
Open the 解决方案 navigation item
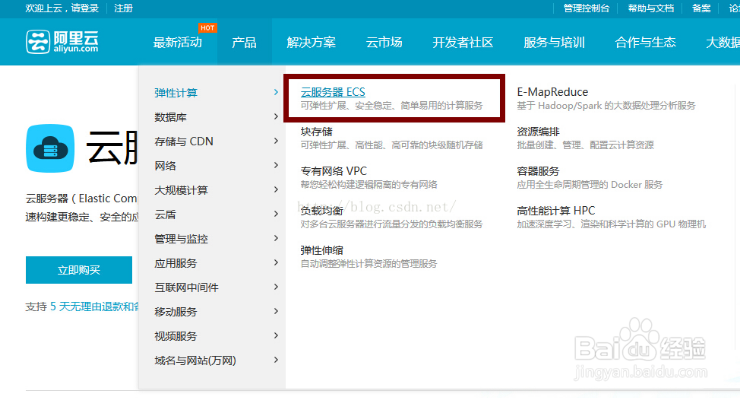point(311,43)
